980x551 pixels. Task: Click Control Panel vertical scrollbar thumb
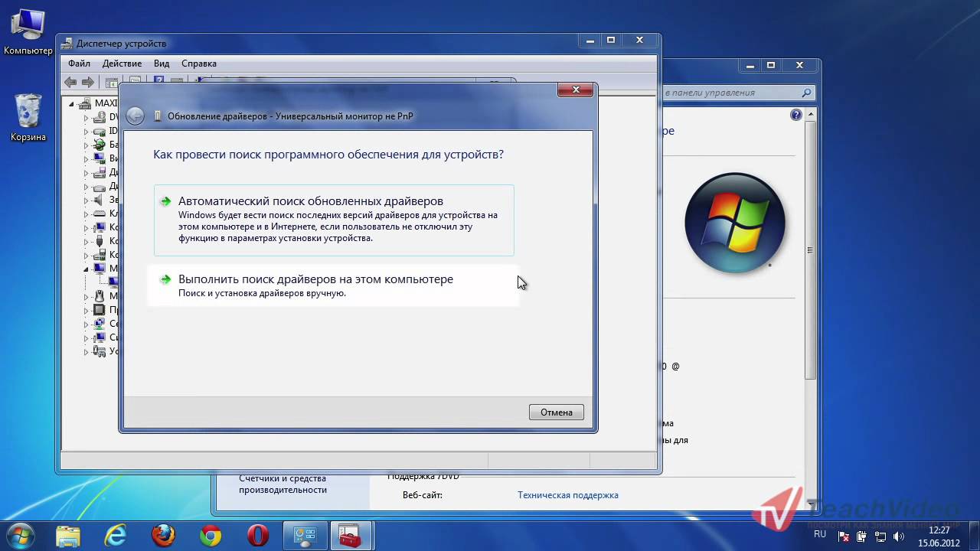coord(810,249)
